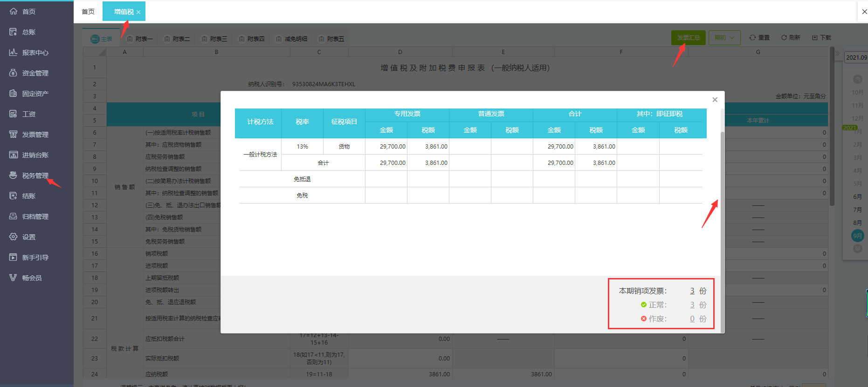Viewport: 868px width, 387px height.
Task: Click 货物 taxable item cell
Action: [x=344, y=147]
